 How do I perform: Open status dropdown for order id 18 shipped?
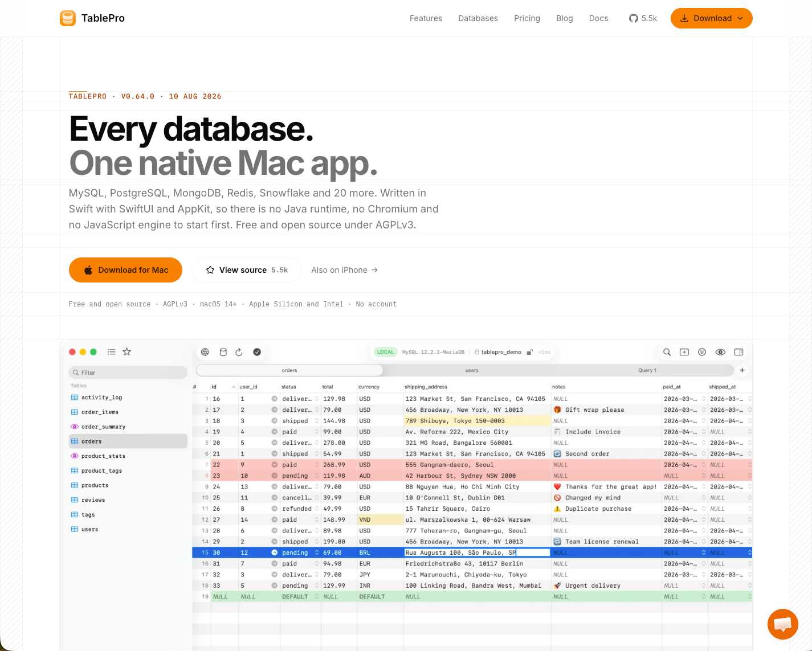pyautogui.click(x=317, y=421)
